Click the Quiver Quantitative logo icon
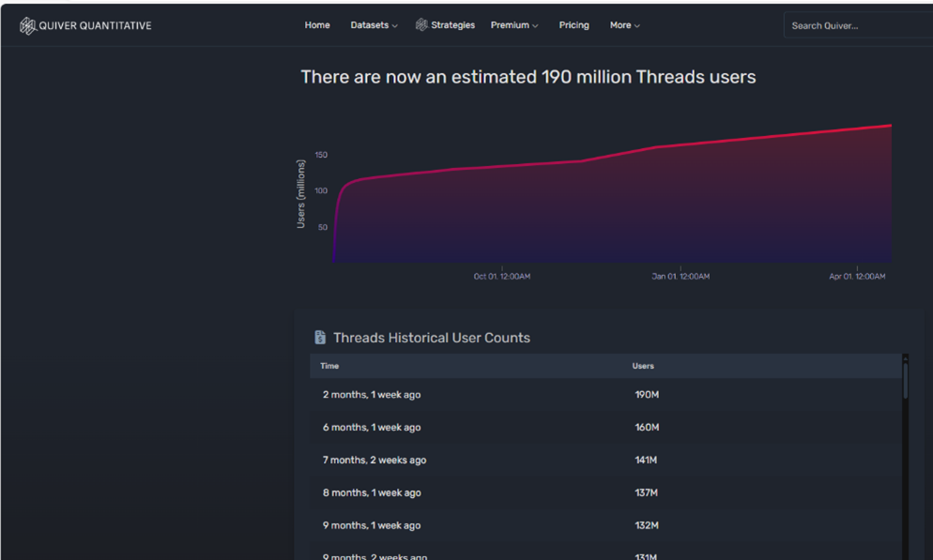The width and height of the screenshot is (933, 560). click(x=27, y=25)
